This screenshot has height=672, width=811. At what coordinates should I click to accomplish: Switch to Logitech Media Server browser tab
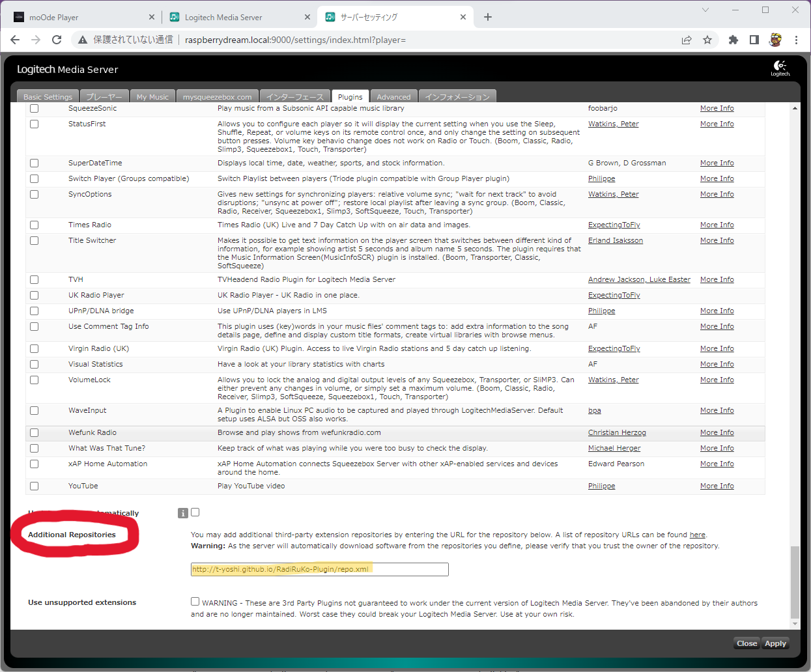click(x=238, y=18)
